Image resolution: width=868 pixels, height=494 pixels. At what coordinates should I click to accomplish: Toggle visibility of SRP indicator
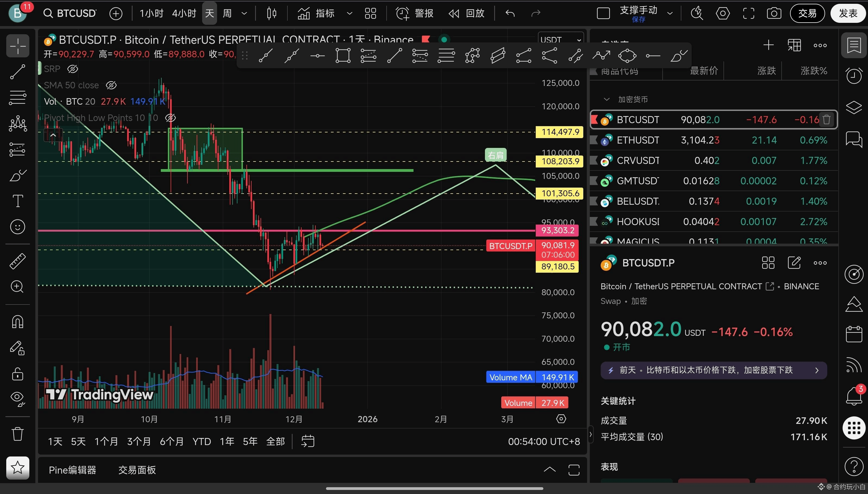click(73, 69)
